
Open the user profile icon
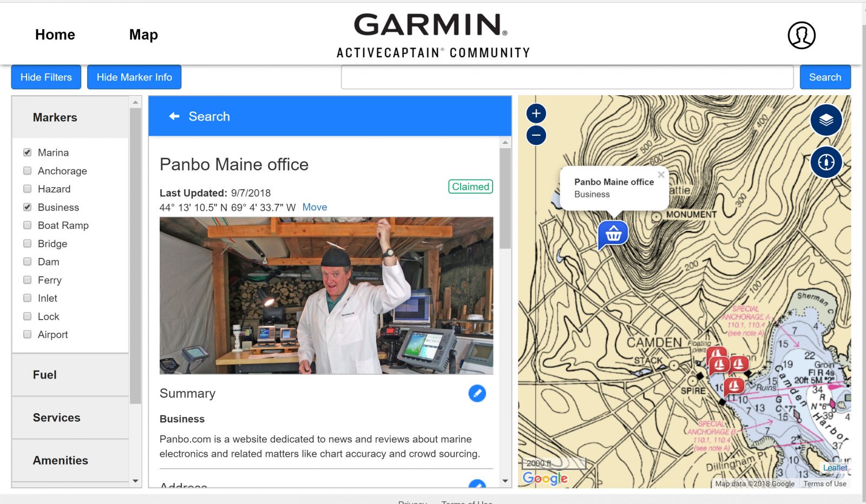click(802, 34)
